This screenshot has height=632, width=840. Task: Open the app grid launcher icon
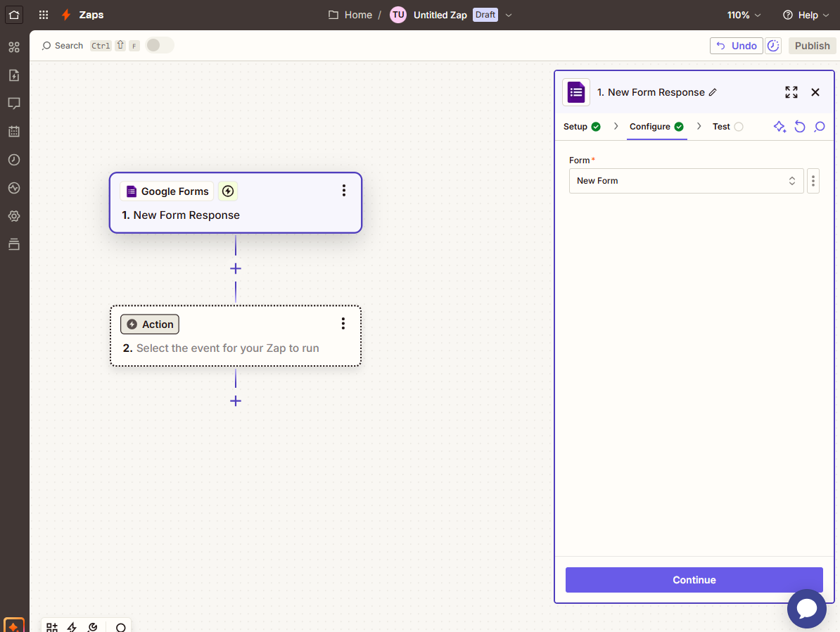coord(44,15)
